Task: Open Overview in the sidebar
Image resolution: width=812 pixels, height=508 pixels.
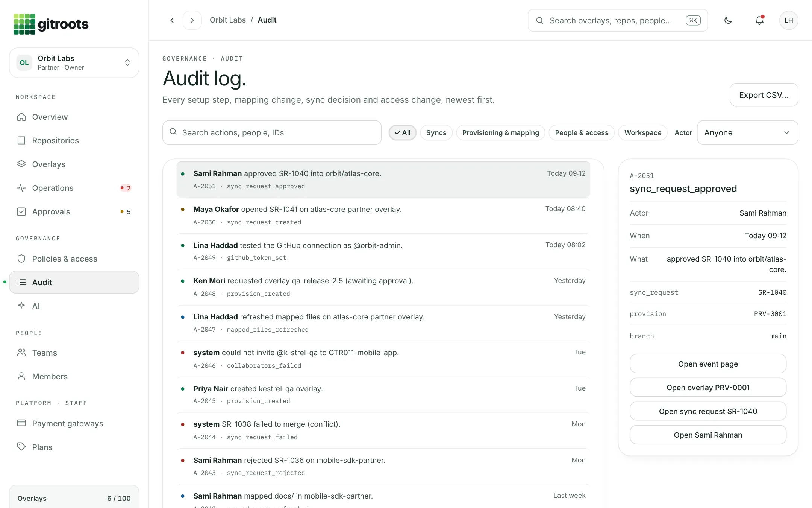Action: tap(74, 117)
